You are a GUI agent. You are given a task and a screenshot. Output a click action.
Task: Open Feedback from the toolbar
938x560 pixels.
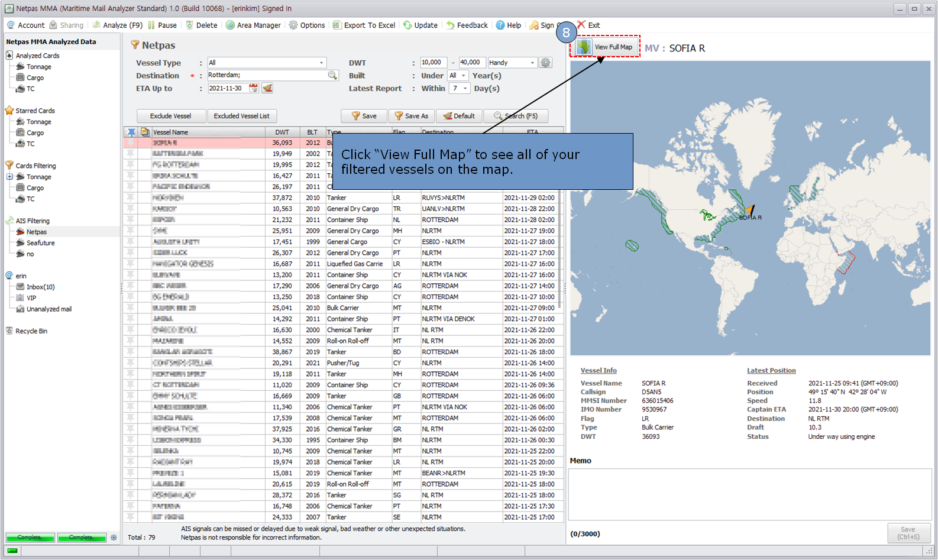(467, 25)
